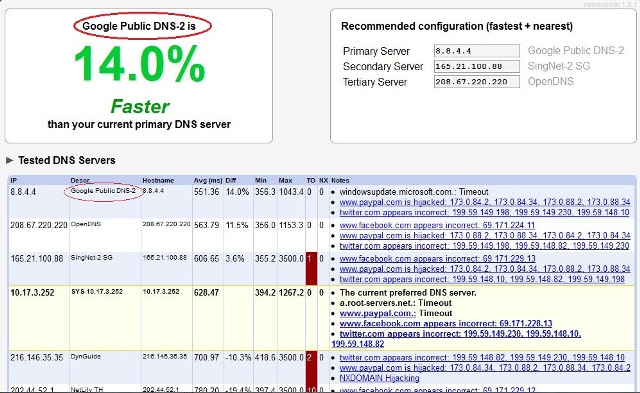Viewport: 640px width, 393px height.
Task: Select the Max value 1267.2
Action: (291, 292)
